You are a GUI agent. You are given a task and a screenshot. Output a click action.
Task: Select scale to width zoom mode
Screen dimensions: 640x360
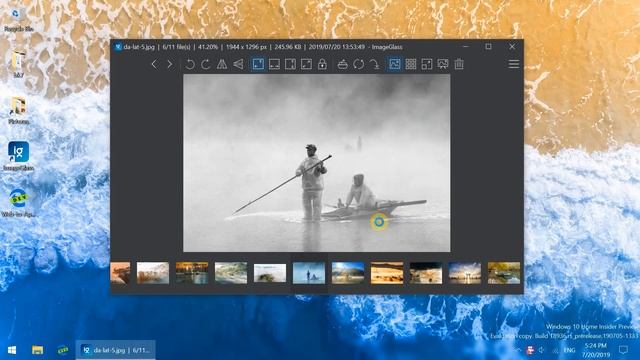pyautogui.click(x=274, y=64)
